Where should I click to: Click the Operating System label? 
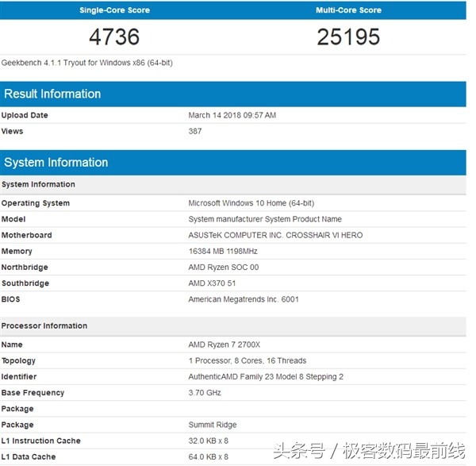click(36, 203)
